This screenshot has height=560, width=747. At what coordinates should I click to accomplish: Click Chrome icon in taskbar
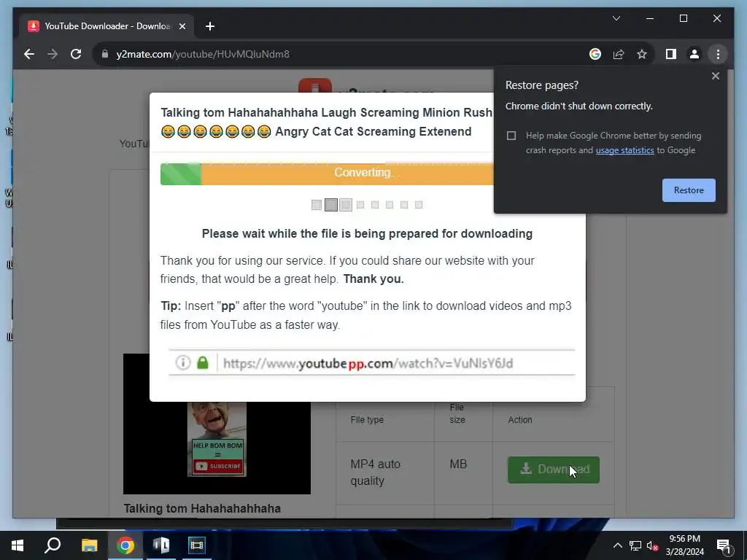[125, 545]
